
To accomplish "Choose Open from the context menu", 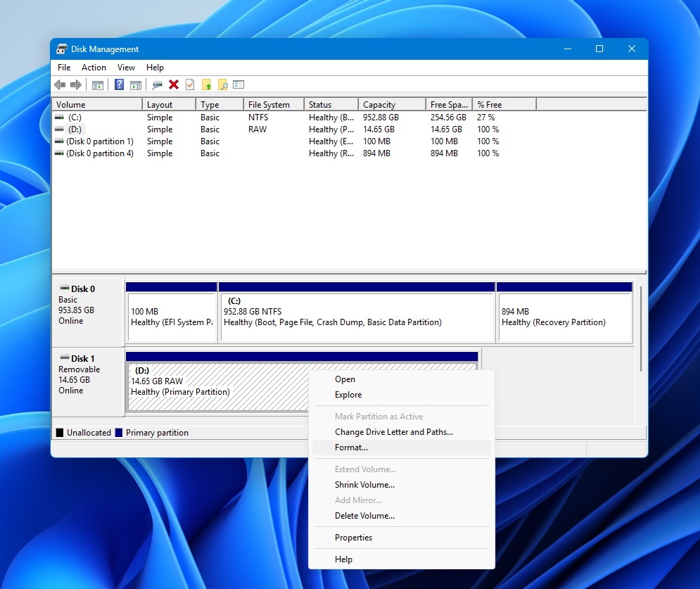I will [402, 379].
